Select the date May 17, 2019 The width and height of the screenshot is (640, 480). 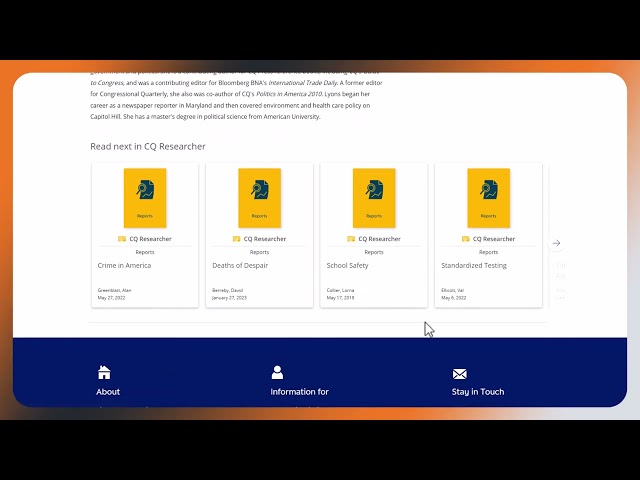tap(340, 298)
